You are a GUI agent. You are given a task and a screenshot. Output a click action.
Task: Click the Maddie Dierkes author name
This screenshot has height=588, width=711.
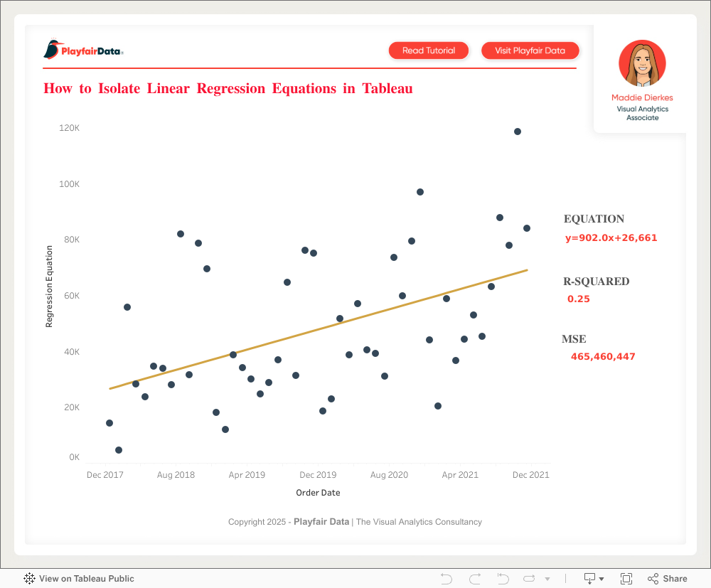(x=642, y=97)
